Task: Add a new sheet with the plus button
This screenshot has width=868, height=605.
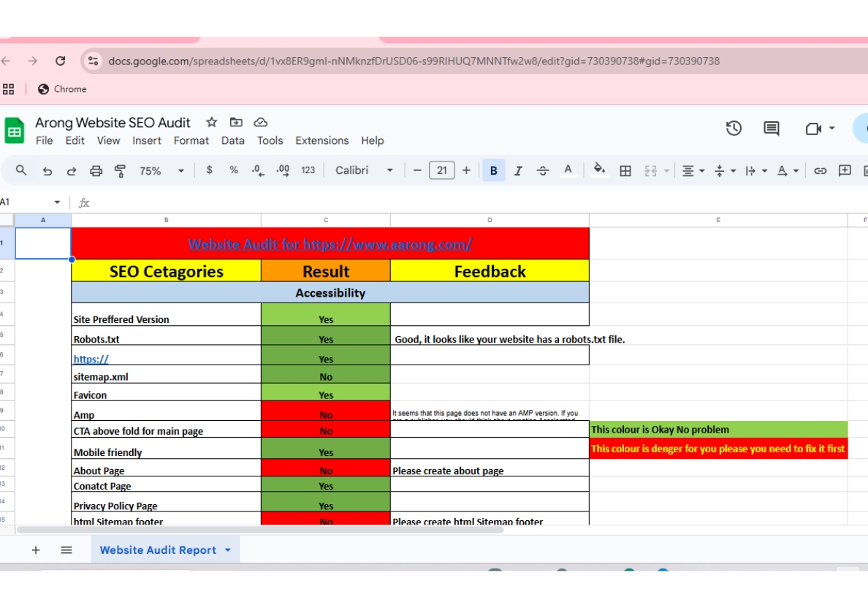Action: point(36,549)
